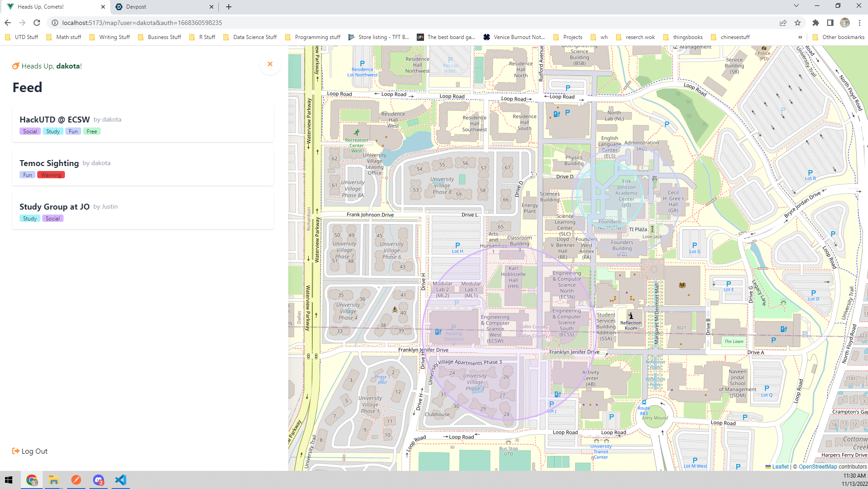The image size is (868, 489).
Task: Open Chrome from the taskbar
Action: click(32, 480)
